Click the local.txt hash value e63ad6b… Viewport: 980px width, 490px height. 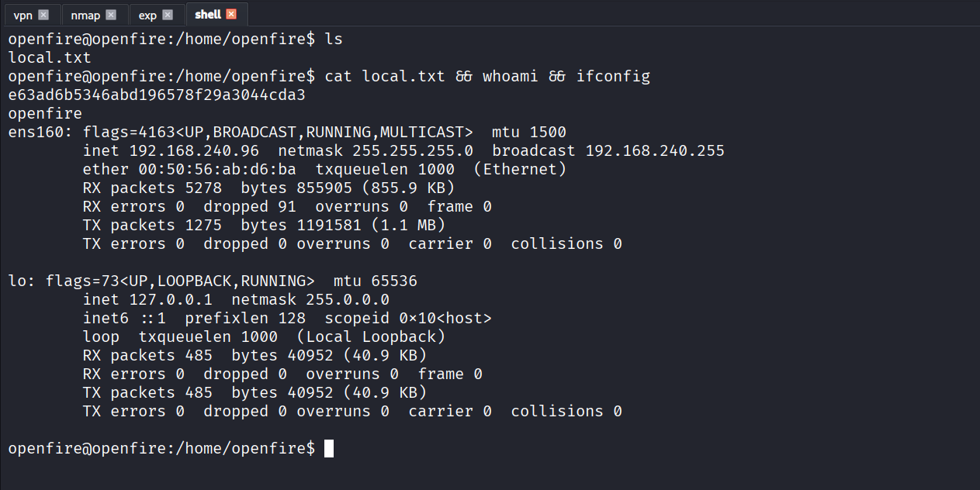[157, 95]
